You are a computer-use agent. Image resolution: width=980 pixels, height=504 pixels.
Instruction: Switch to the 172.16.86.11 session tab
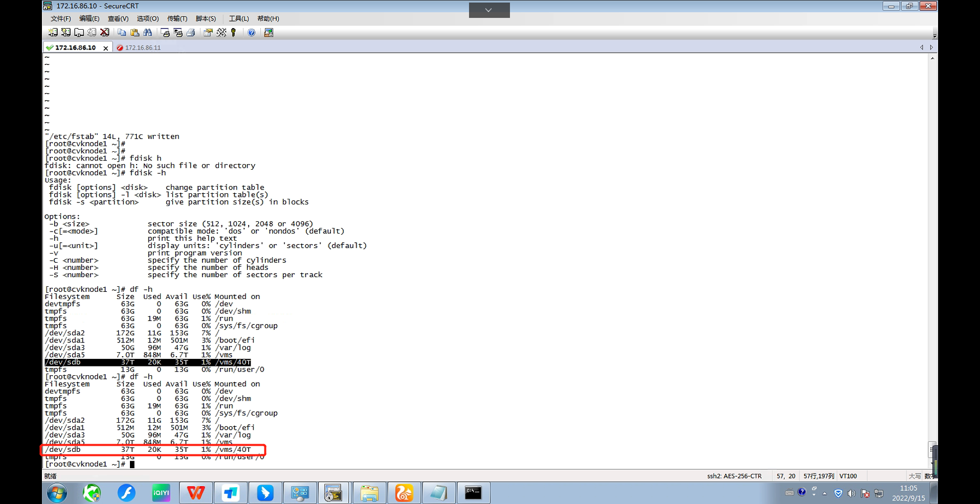coord(139,48)
